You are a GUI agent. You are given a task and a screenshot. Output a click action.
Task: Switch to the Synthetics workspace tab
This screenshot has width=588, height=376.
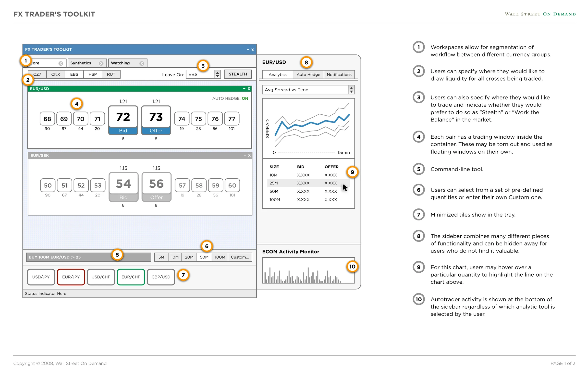tap(87, 63)
